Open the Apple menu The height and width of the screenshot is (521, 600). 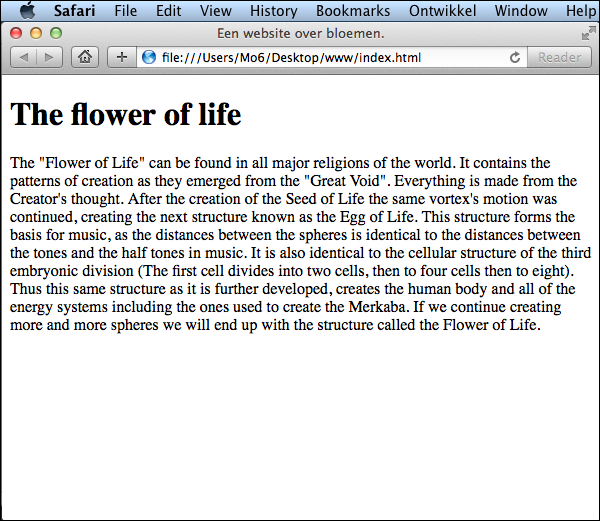pos(27,11)
